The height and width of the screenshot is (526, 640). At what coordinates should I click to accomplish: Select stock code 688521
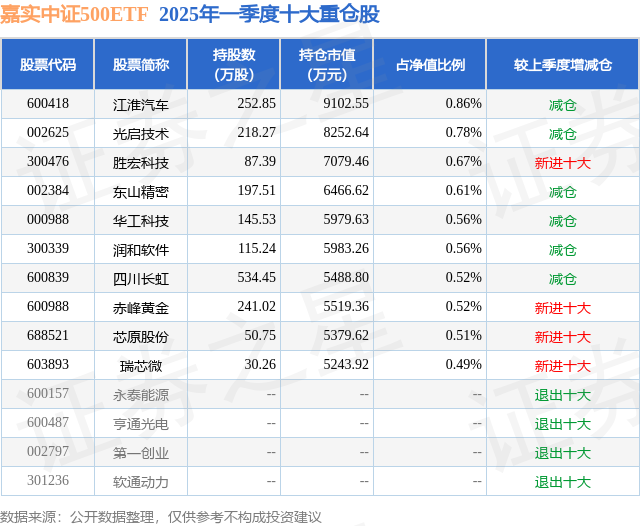click(x=48, y=335)
